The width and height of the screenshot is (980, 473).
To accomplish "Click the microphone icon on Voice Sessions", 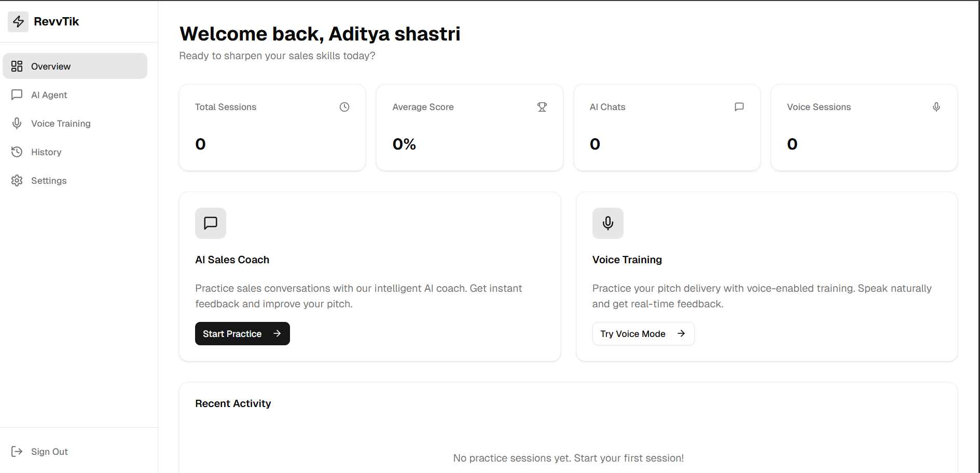I will (x=936, y=107).
